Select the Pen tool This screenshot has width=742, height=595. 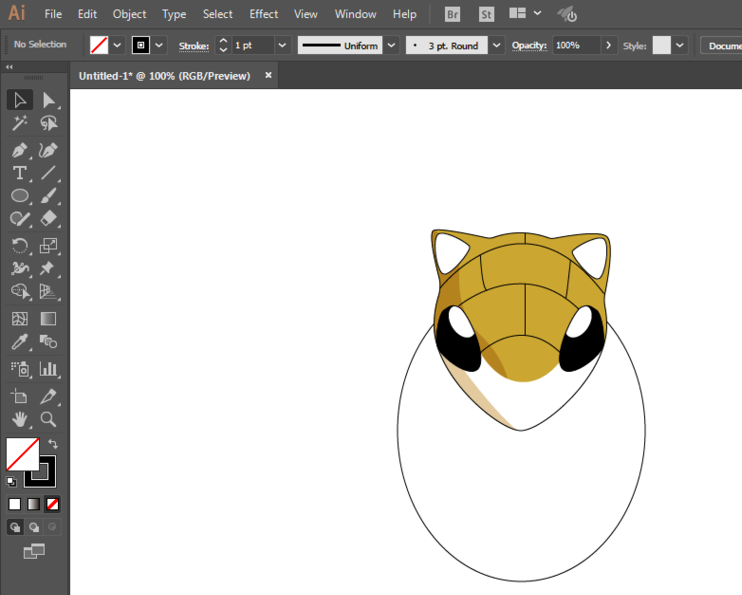point(20,150)
